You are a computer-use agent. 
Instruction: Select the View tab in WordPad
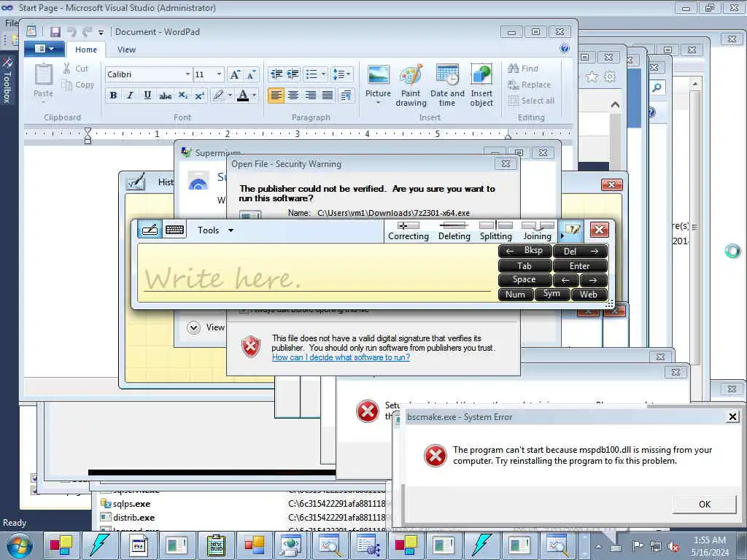tap(126, 50)
